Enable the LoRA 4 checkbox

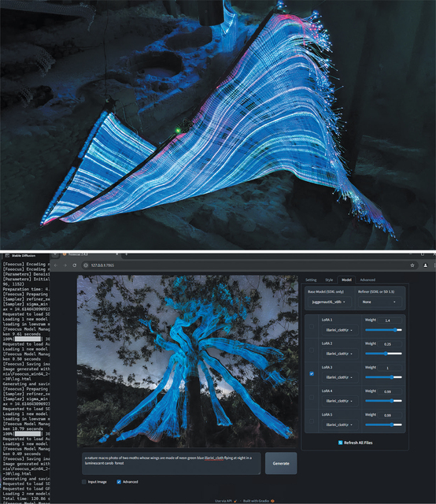[x=312, y=397]
